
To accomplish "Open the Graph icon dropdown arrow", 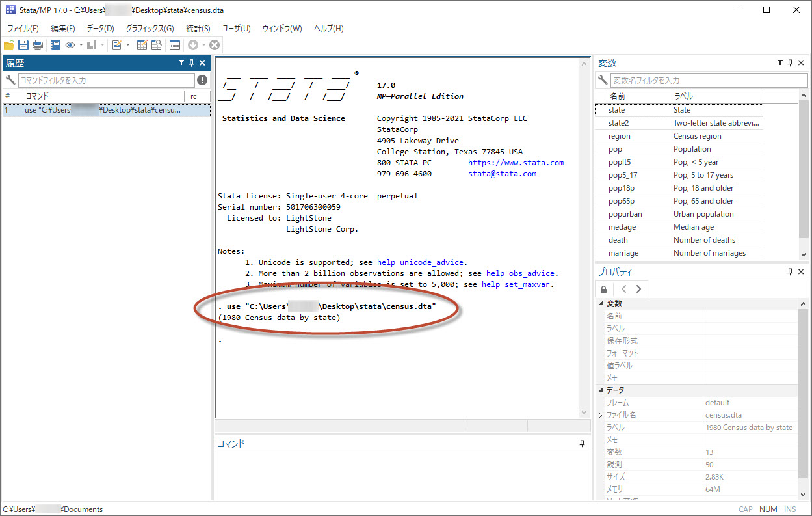I will 102,45.
